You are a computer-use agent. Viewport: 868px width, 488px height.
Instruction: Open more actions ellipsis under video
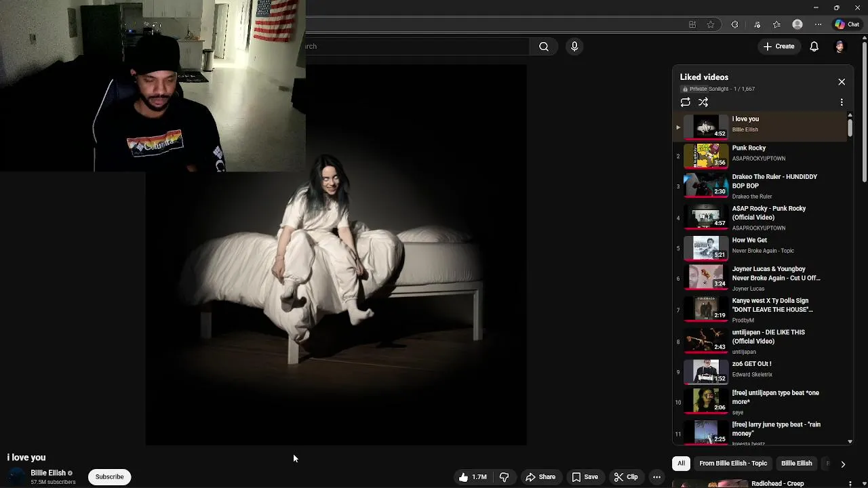pyautogui.click(x=656, y=477)
